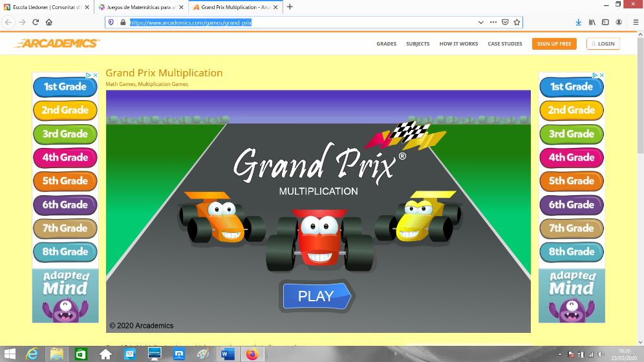Image resolution: width=644 pixels, height=362 pixels.
Task: Open the Firefox downloads arrow icon
Action: coord(578,22)
